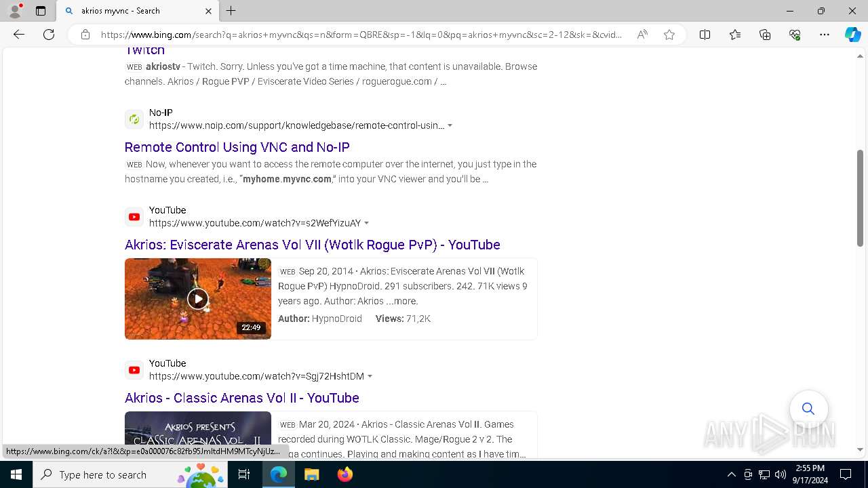Open Remote Control Using VNC and No-IP link
The height and width of the screenshot is (488, 868).
(x=237, y=147)
